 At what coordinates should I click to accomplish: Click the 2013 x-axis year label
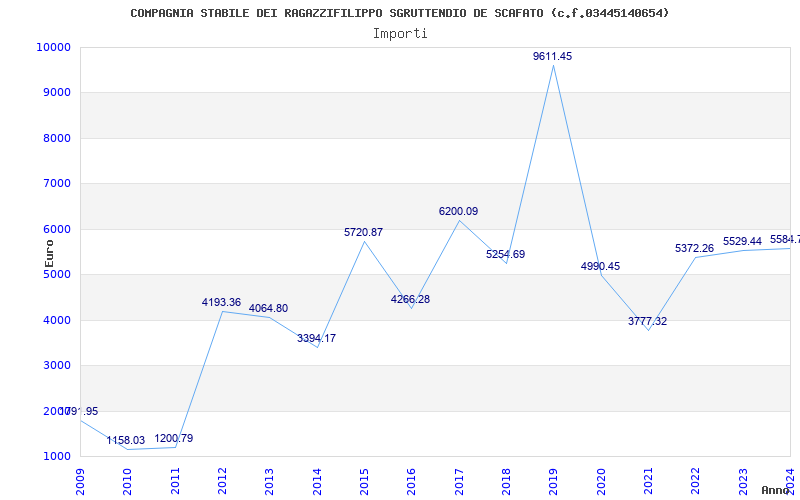(x=269, y=482)
